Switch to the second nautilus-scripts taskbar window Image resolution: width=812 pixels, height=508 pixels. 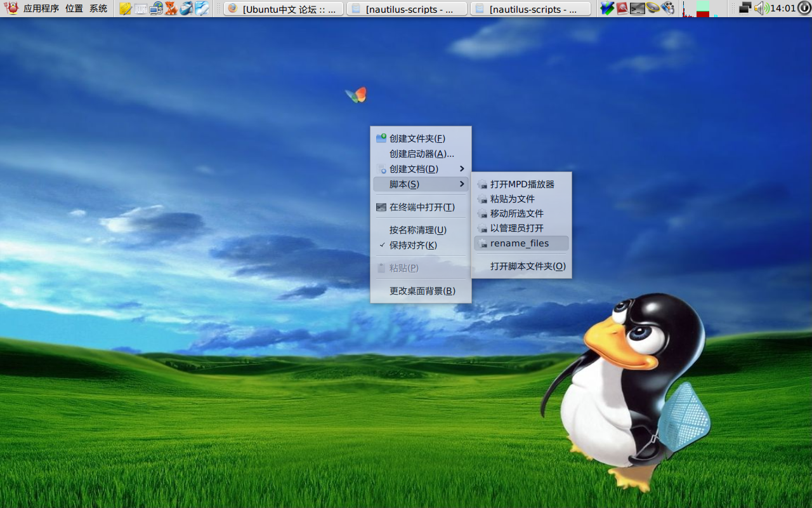tap(531, 9)
